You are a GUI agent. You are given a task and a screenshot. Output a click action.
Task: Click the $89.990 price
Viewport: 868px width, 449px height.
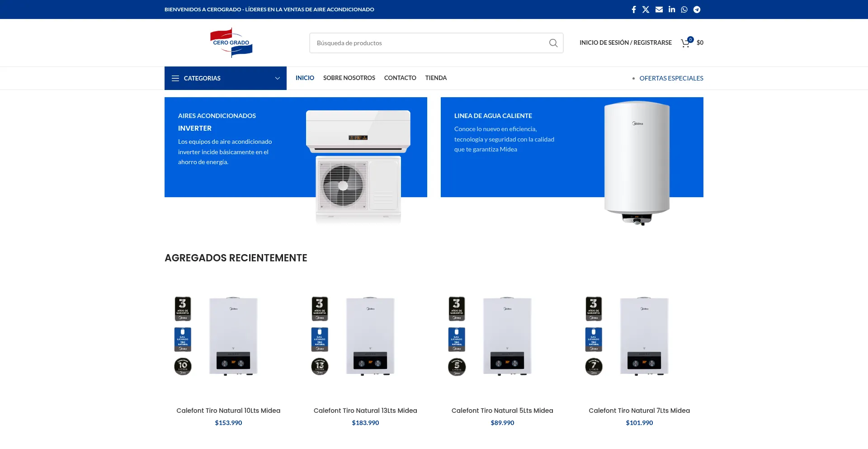502,423
